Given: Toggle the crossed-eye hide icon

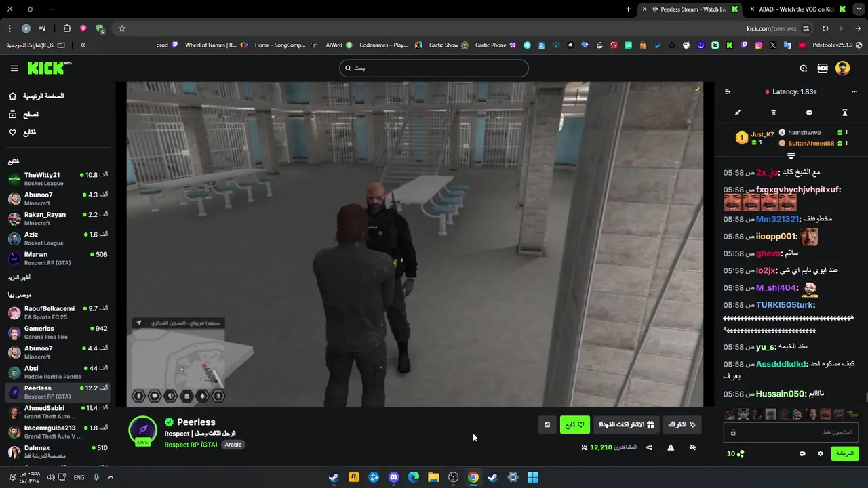Looking at the screenshot, I should point(692,447).
